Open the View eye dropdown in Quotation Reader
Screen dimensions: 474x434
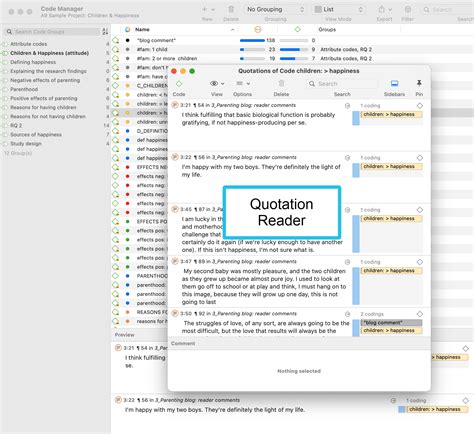coord(217,83)
